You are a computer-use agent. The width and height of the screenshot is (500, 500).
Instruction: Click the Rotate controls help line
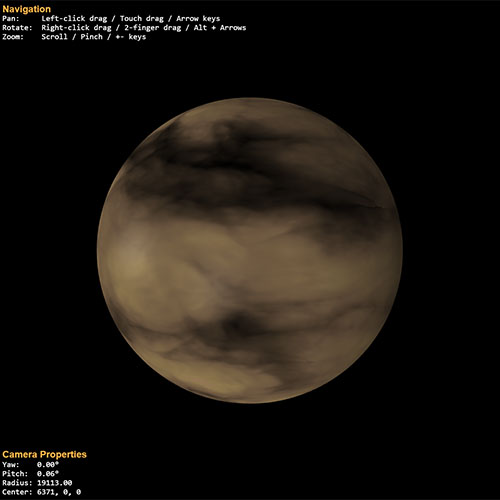124,28
